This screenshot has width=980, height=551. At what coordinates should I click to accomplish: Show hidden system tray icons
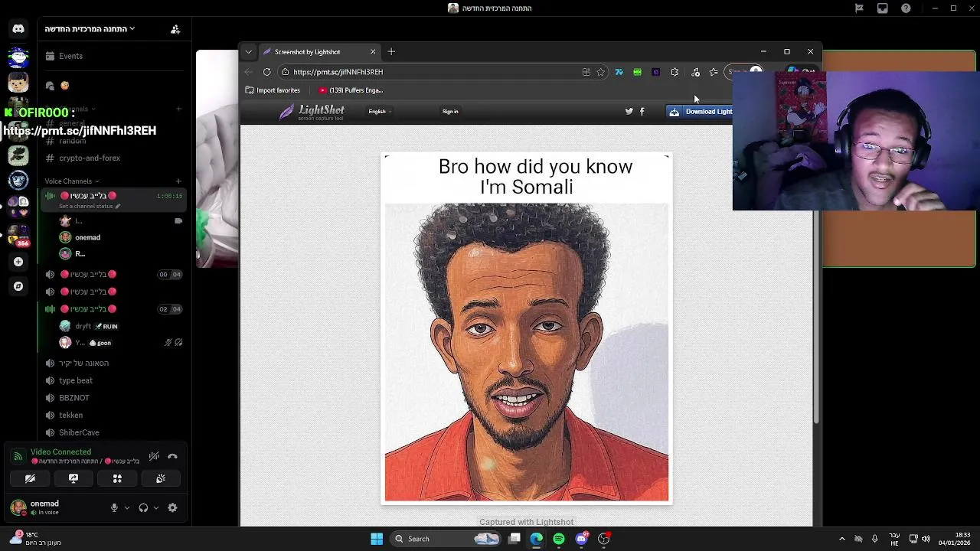841,539
